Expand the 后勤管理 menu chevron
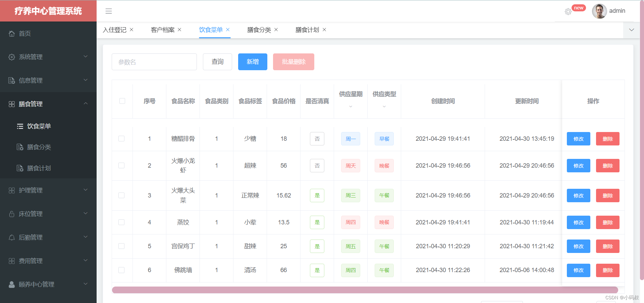Screen dimensions: 644x303 (86, 237)
